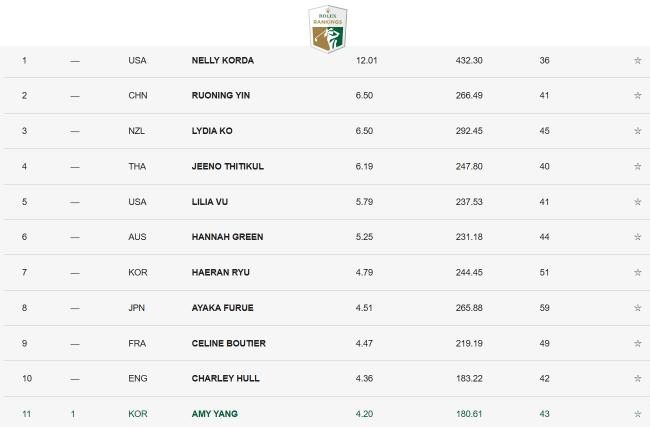Select the star icon for Haeran Ryu
The height and width of the screenshot is (427, 650).
click(637, 272)
